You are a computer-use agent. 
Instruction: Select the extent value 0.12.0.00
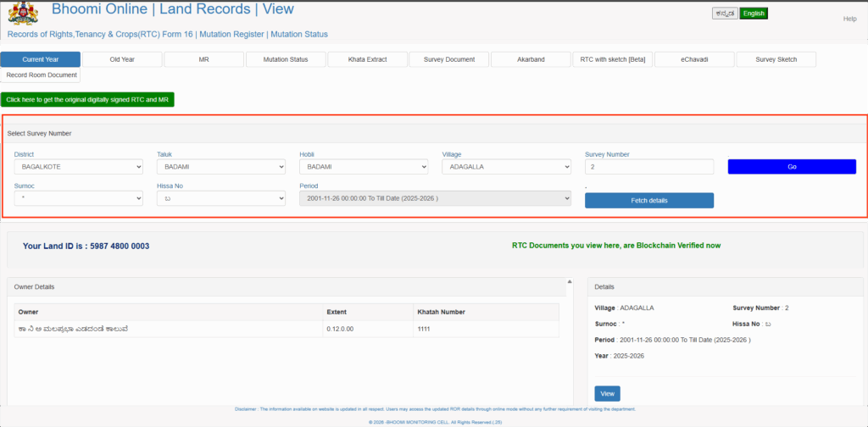click(x=340, y=329)
